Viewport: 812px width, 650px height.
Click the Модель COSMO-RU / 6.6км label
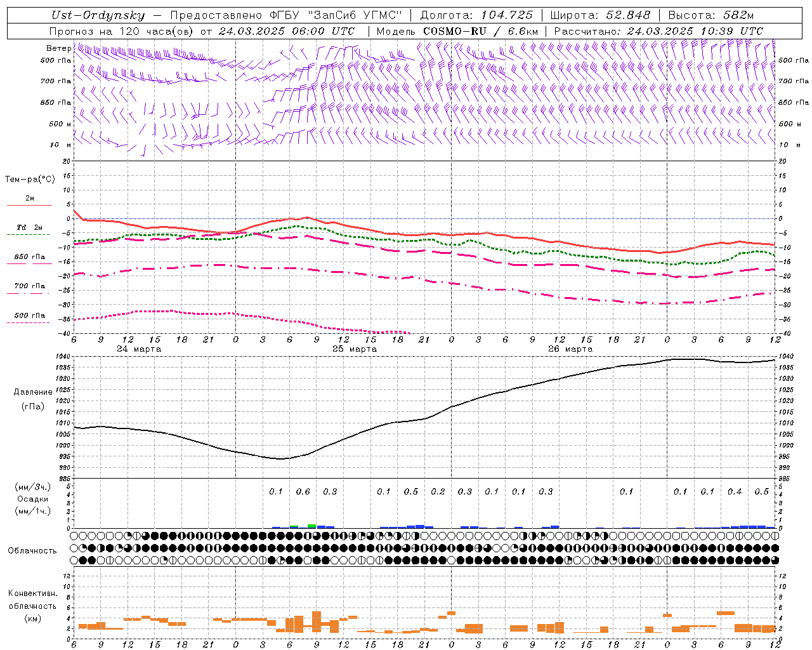(457, 31)
